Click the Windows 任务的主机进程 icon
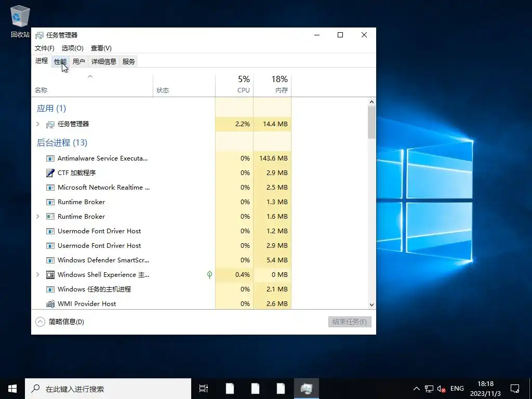Screen dimensions: 532x399 click(x=50, y=289)
